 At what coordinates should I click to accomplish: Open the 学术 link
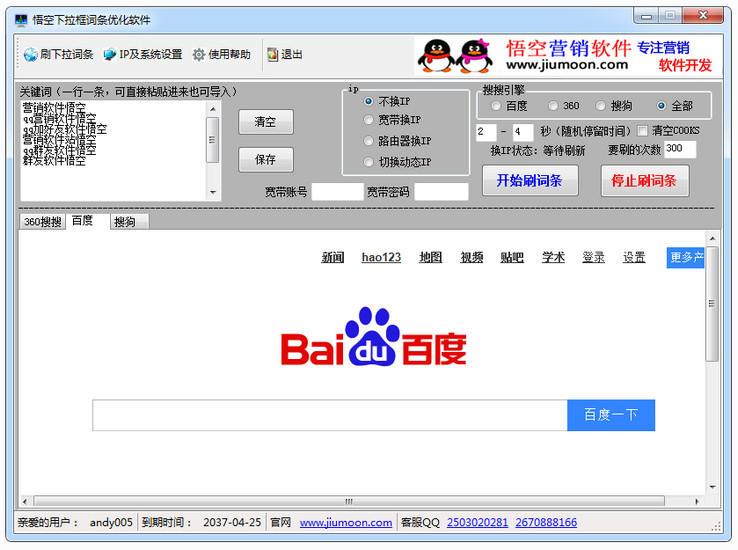tap(553, 257)
